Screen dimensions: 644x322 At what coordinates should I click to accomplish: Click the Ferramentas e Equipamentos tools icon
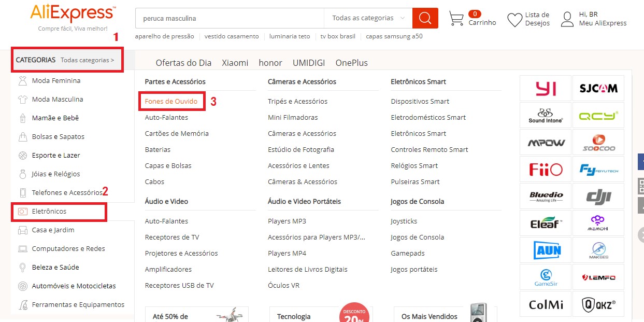[22, 304]
